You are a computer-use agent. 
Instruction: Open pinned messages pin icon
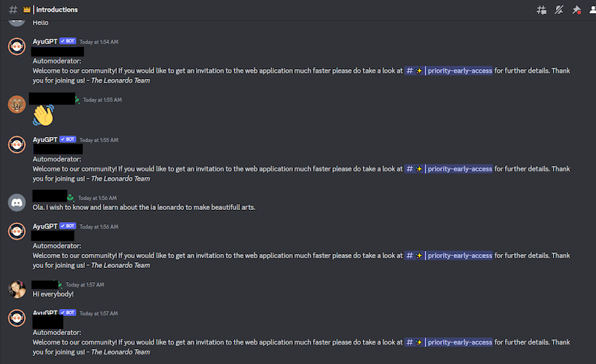coord(577,10)
